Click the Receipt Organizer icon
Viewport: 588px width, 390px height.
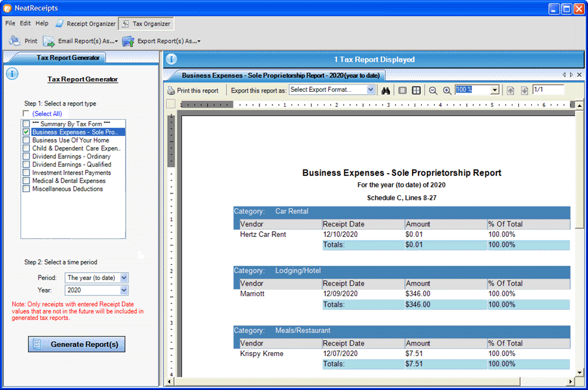click(x=59, y=23)
